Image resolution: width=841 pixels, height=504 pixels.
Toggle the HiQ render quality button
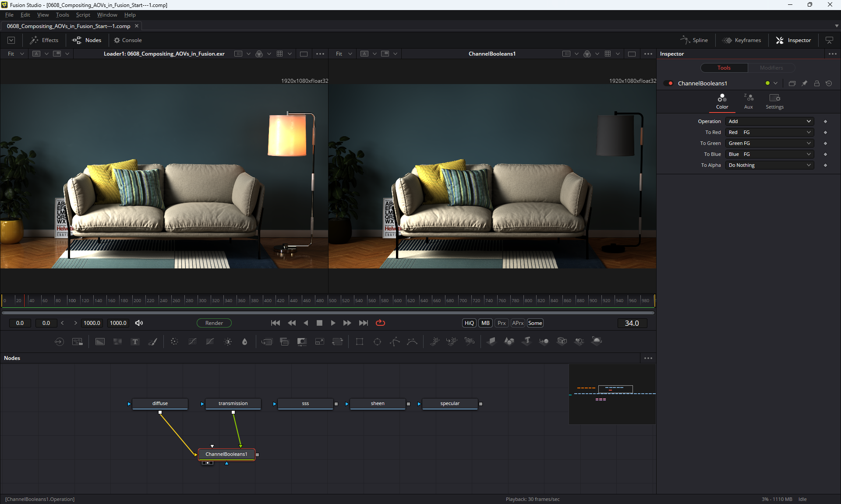(x=469, y=323)
